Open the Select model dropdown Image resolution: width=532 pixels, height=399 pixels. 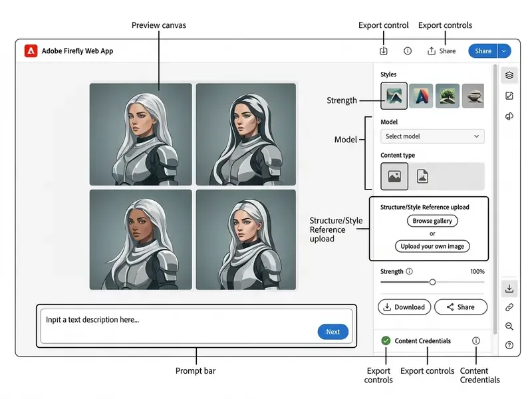click(433, 136)
